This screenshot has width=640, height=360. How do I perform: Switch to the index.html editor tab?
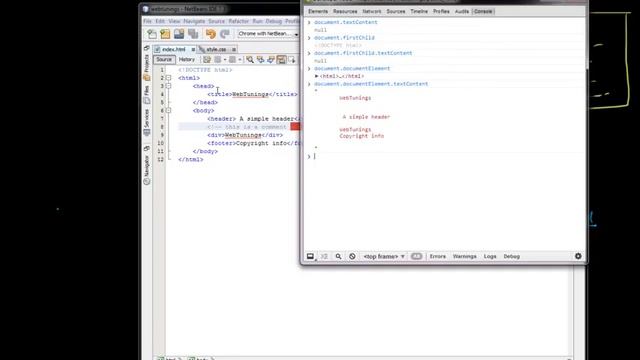pos(173,49)
